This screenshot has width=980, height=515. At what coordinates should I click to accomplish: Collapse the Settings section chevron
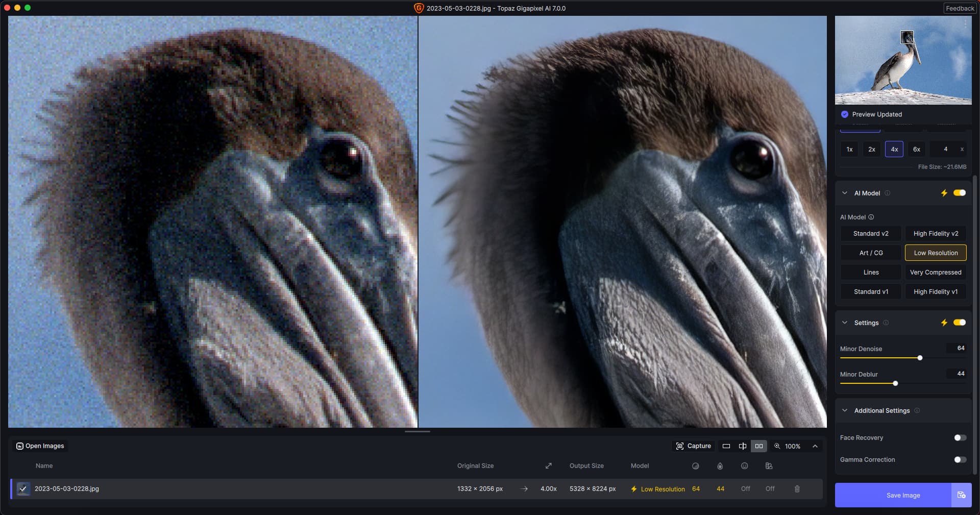tap(845, 323)
